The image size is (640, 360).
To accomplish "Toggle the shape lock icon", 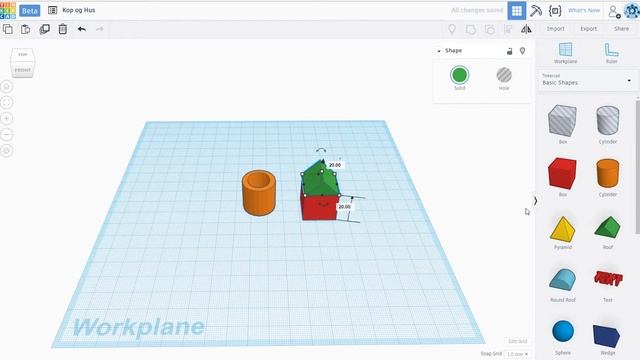I will [509, 51].
